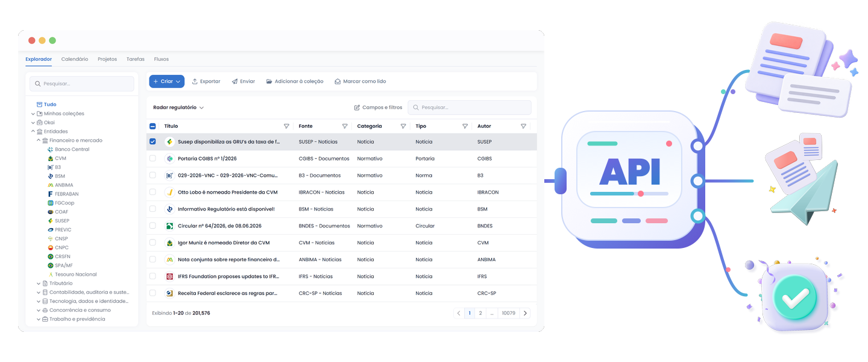The height and width of the screenshot is (362, 868).
Task: Check the IFRS Foundation proposes row
Action: click(153, 276)
